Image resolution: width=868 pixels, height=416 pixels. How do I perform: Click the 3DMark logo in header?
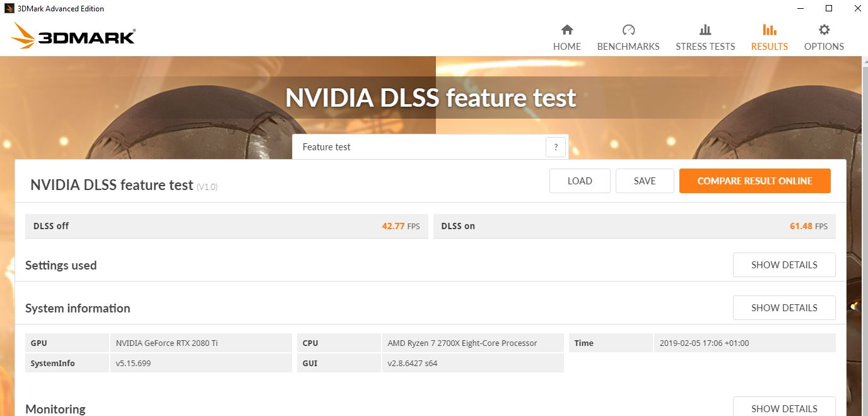pyautogui.click(x=73, y=36)
